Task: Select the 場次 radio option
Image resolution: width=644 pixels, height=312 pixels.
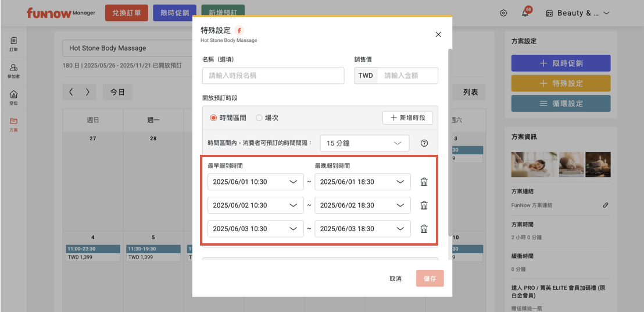Action: [259, 118]
